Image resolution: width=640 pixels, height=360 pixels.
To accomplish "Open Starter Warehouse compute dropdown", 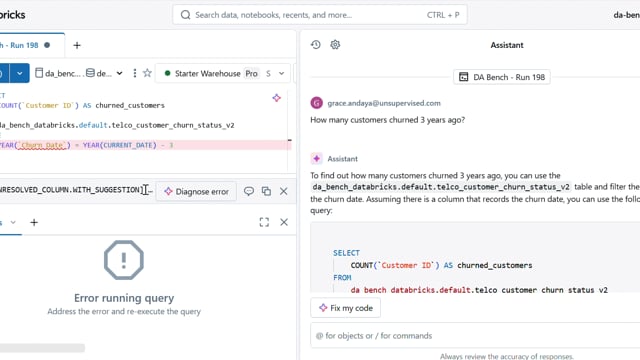I will click(223, 73).
